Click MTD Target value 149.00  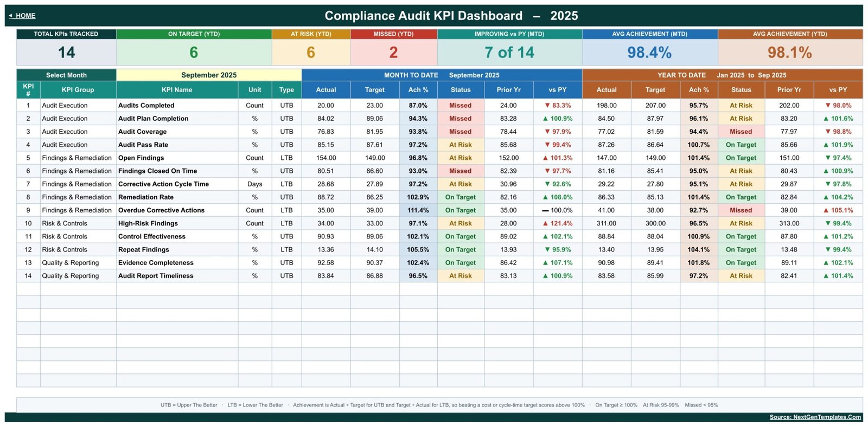[375, 158]
